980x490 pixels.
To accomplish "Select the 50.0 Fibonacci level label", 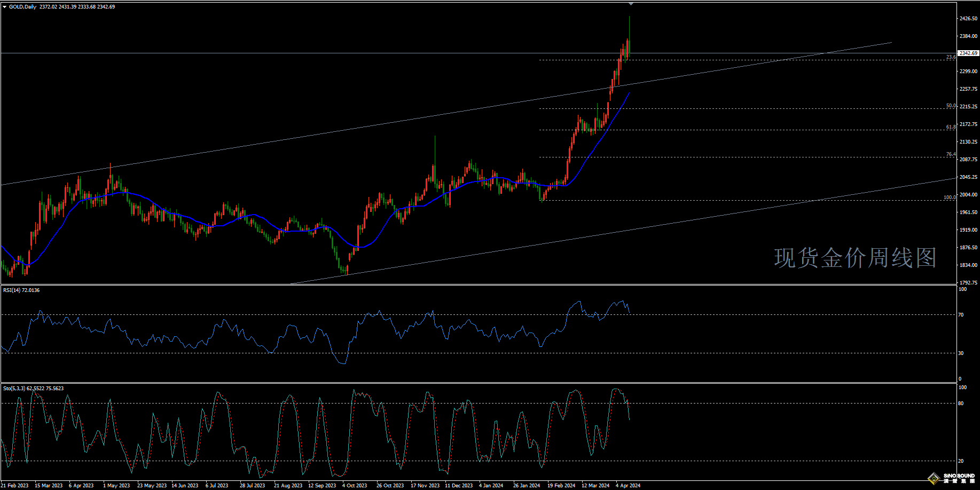I will (951, 106).
